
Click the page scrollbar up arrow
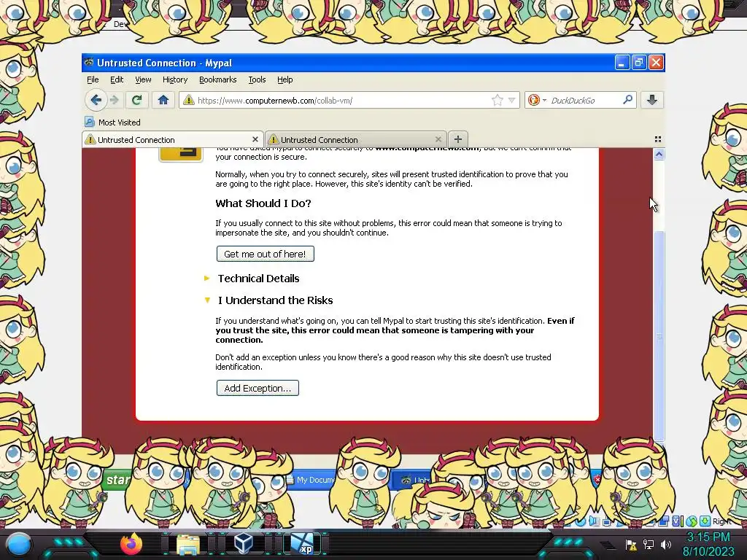pos(659,155)
